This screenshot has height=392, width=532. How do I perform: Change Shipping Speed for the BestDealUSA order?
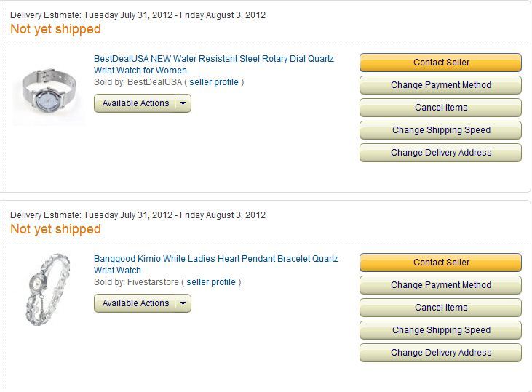coord(441,130)
